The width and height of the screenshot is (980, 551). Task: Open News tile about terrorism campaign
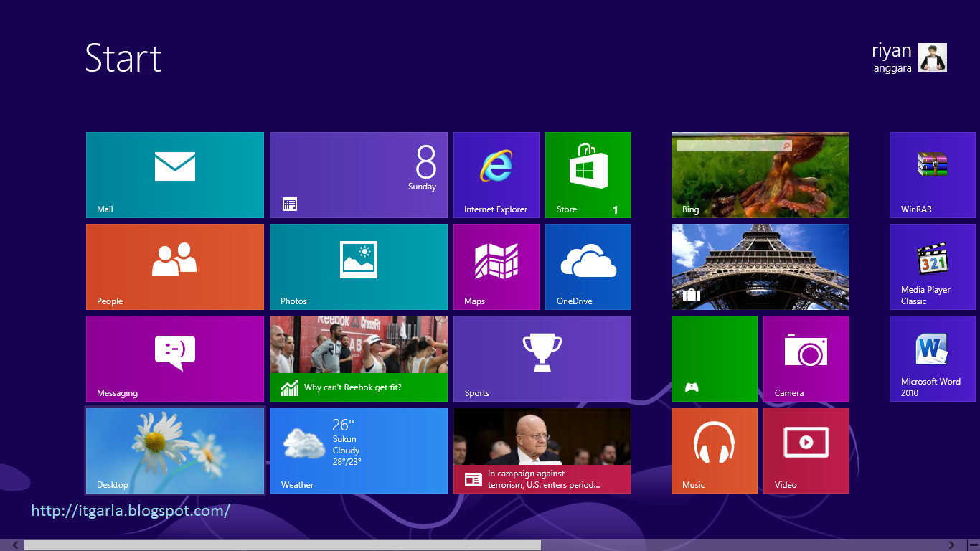pyautogui.click(x=542, y=451)
